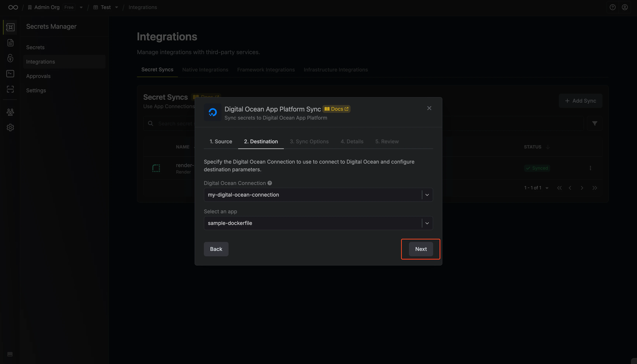Select the 2. Destination step tab
Viewport: 637px width, 364px height.
(x=261, y=141)
